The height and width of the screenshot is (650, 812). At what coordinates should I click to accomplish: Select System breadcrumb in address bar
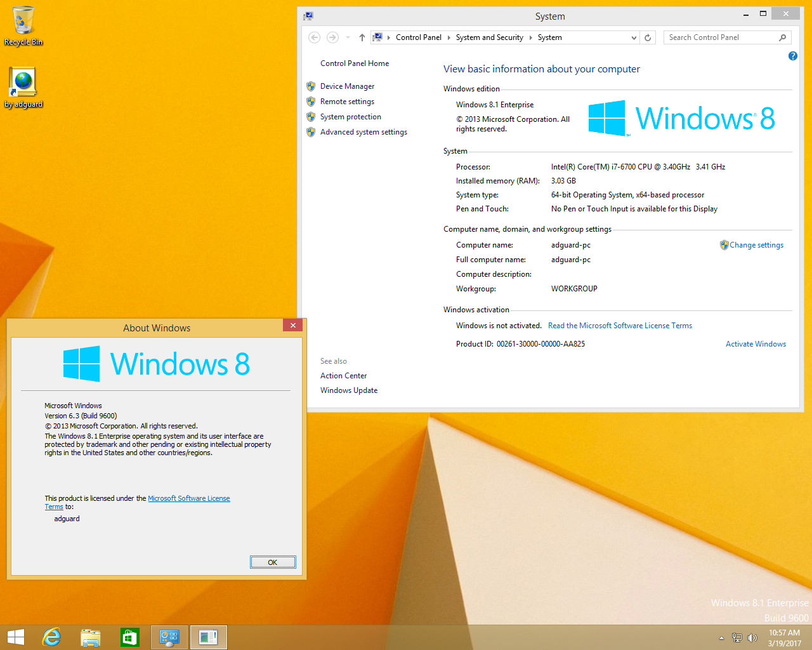[x=550, y=37]
